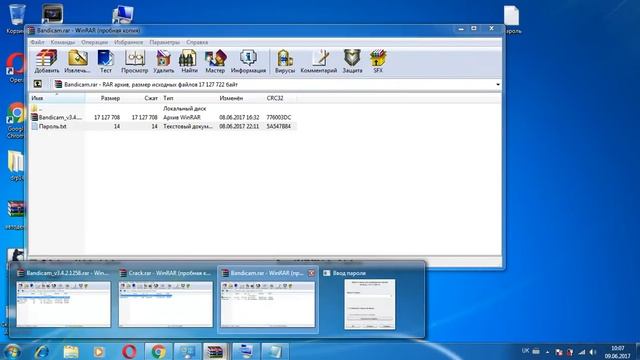The width and height of the screenshot is (640, 360).
Task: Click the Вирусы (virus scan) icon
Action: 285,62
